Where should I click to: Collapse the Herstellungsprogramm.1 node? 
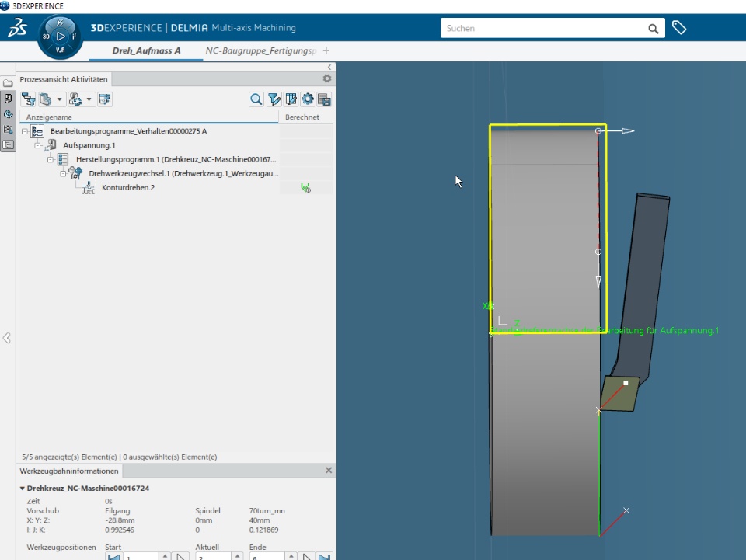pos(51,160)
